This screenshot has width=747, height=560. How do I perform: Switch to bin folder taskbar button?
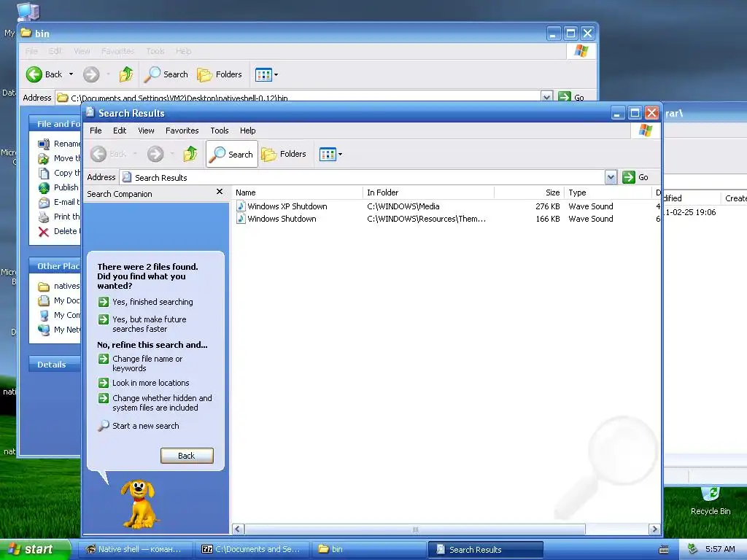[x=368, y=549]
